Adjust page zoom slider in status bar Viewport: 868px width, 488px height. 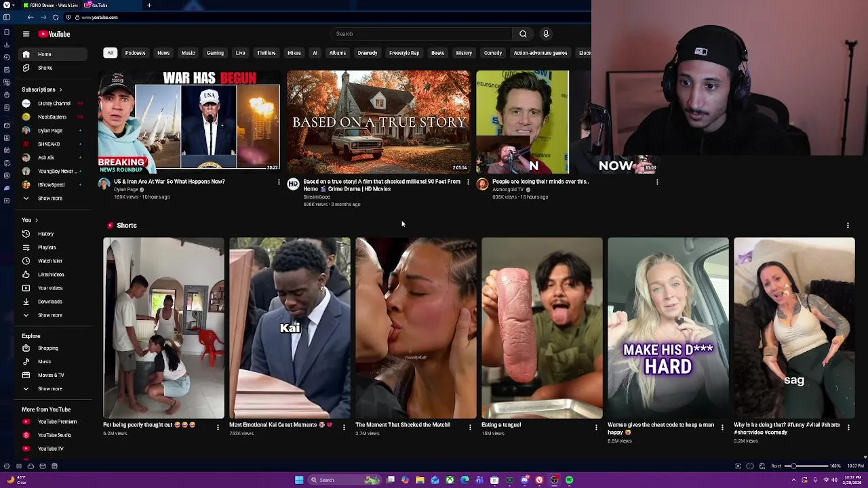click(806, 466)
